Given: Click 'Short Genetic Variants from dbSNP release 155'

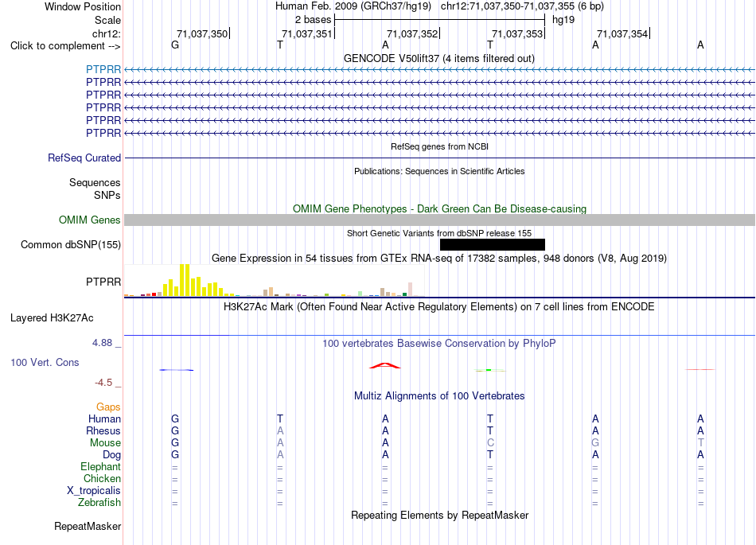Looking at the screenshot, I should [x=439, y=233].
